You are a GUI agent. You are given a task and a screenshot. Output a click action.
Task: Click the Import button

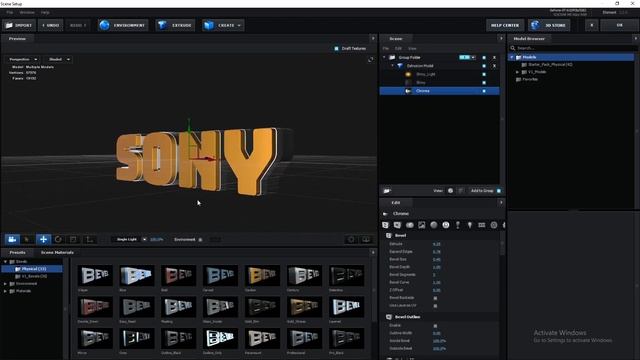click(19, 25)
